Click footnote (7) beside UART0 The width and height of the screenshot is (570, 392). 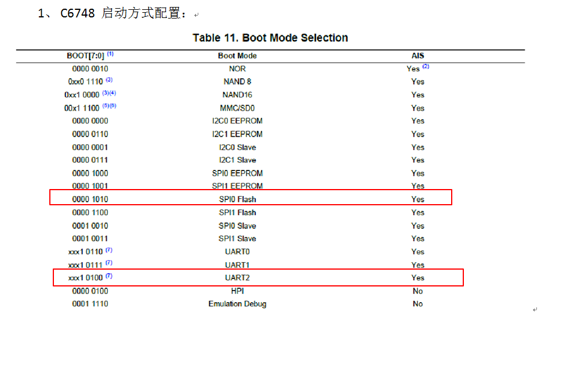108,249
